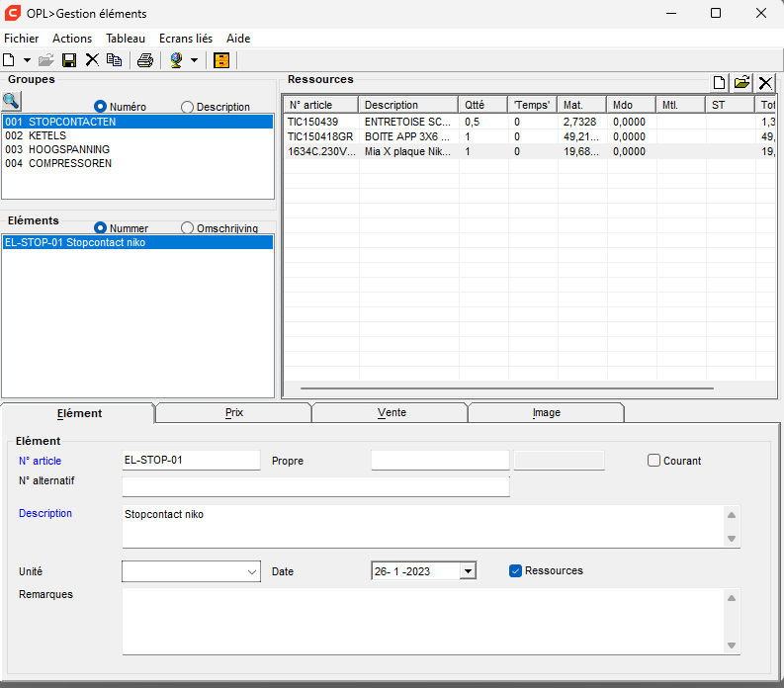Click the Mtl. column header
This screenshot has height=688, width=784.
(681, 105)
